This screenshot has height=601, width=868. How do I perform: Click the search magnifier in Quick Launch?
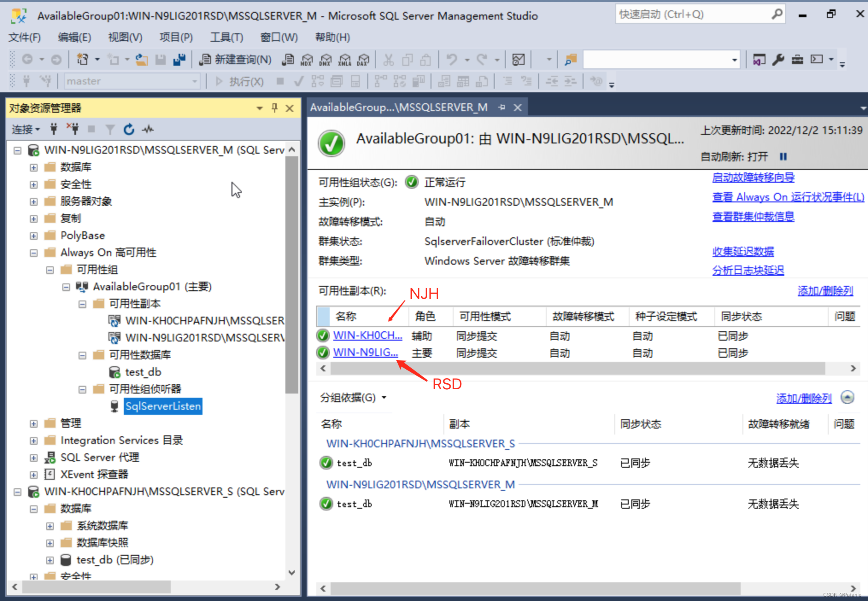point(777,14)
